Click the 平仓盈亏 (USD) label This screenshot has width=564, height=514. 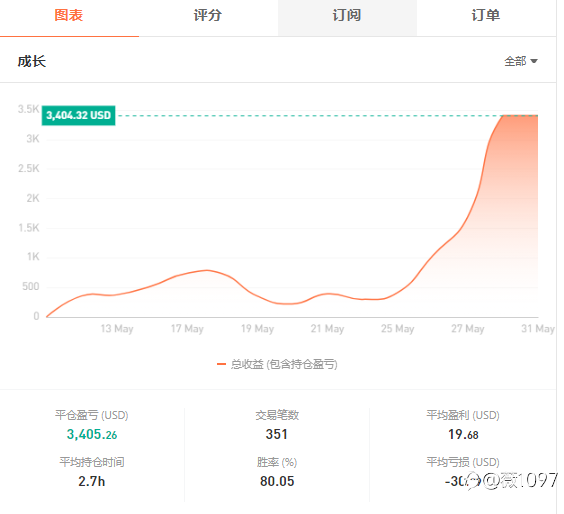click(92, 415)
